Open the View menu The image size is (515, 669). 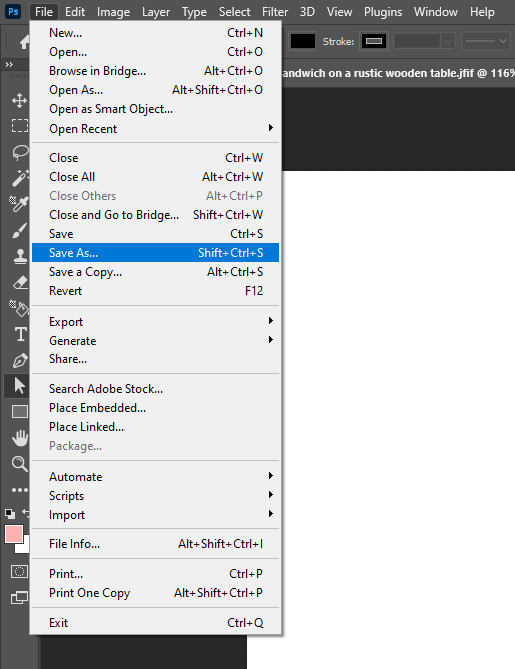339,12
